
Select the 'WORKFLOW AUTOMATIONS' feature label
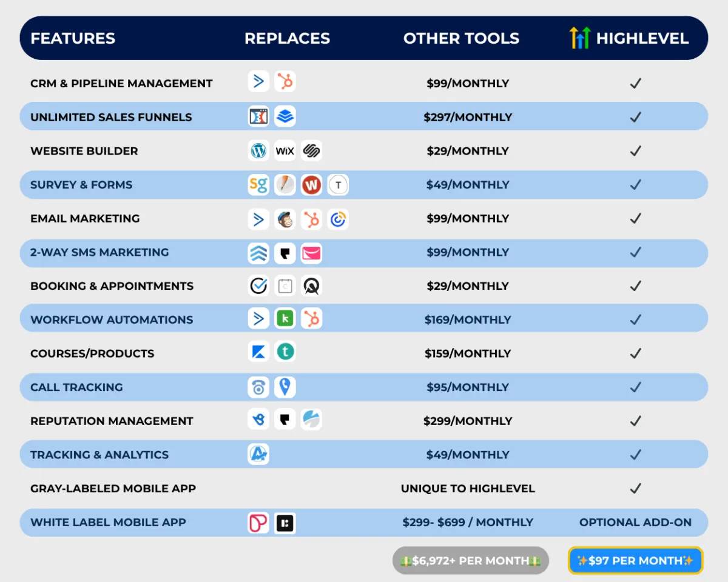pyautogui.click(x=112, y=319)
